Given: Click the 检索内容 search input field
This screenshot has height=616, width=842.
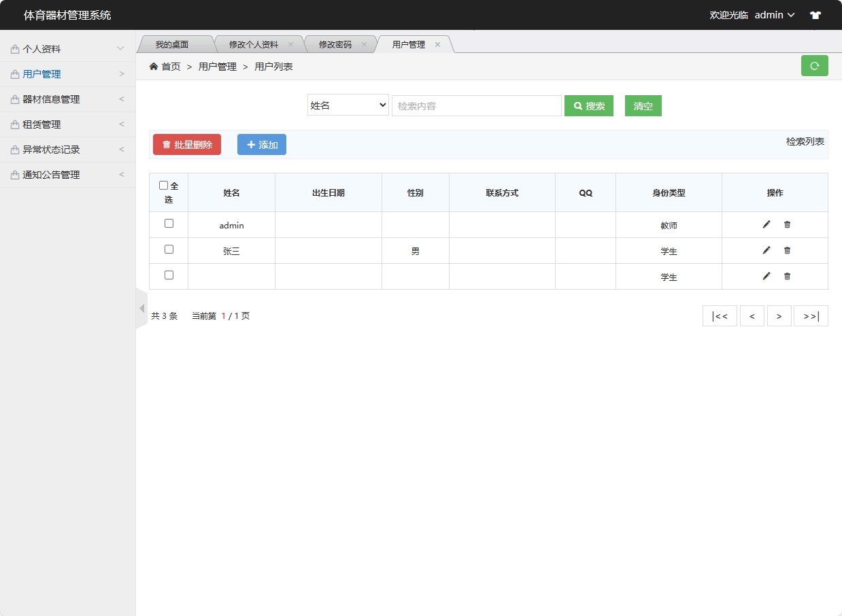Looking at the screenshot, I should [x=476, y=105].
